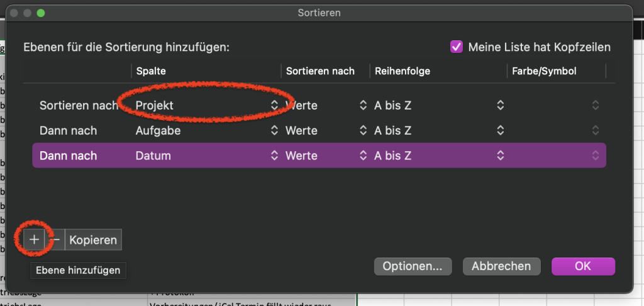Click the minus icon to remove level
This screenshot has width=644, height=306.
click(56, 240)
